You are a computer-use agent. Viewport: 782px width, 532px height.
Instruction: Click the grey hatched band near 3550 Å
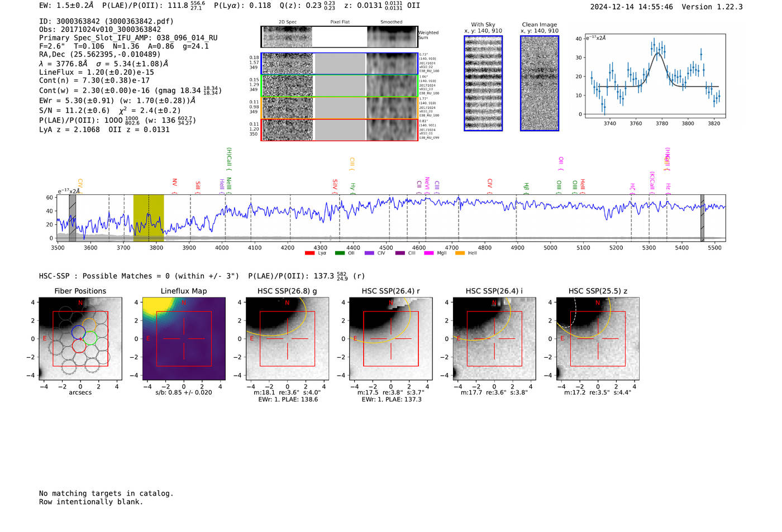click(x=72, y=218)
